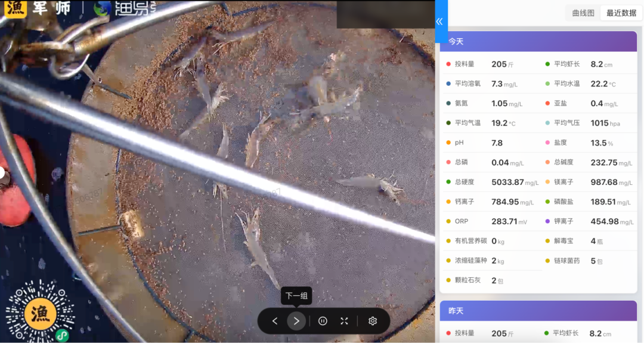
Task: Click the blue dot beside 平均溶氧
Action: [448, 84]
